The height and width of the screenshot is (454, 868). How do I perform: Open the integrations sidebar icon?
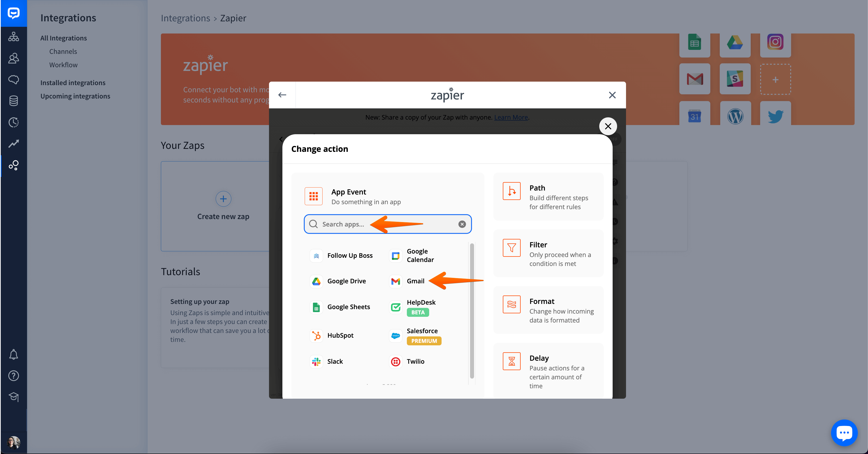pos(13,165)
